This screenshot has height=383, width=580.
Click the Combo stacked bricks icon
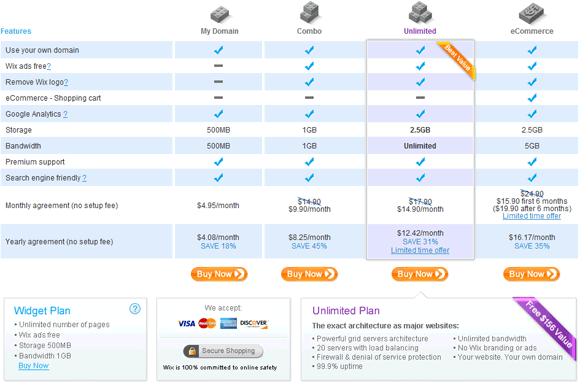pyautogui.click(x=310, y=12)
